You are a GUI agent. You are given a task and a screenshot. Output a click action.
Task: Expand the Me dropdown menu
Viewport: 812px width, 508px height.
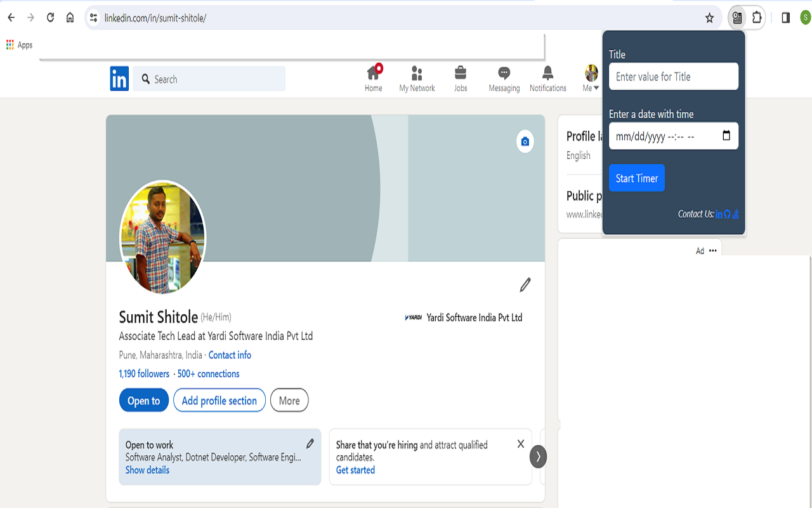pos(591,79)
